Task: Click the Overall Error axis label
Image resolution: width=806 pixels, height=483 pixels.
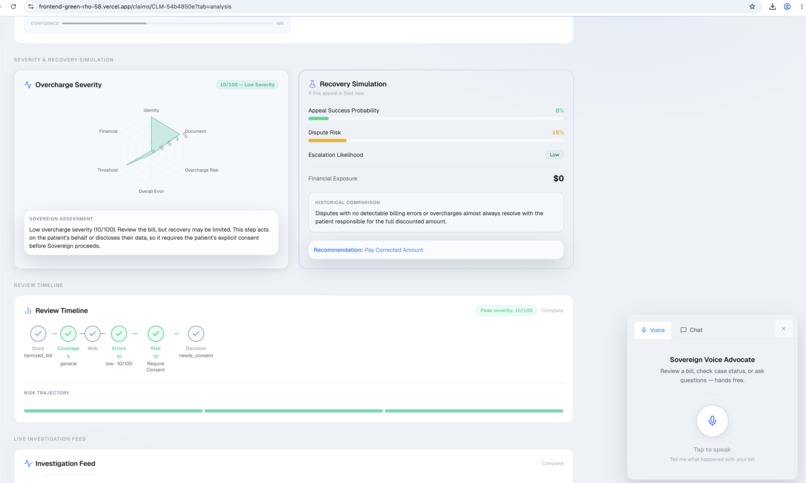Action: [151, 191]
